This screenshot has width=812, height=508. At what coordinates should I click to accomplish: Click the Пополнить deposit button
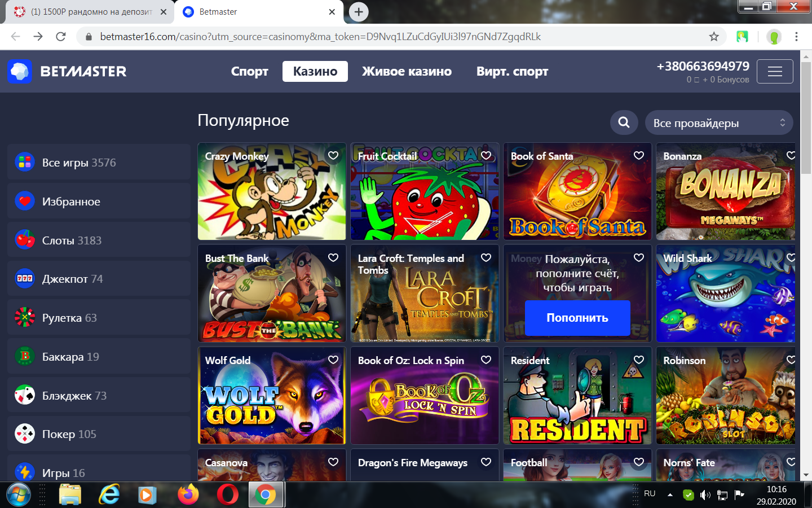tap(577, 318)
